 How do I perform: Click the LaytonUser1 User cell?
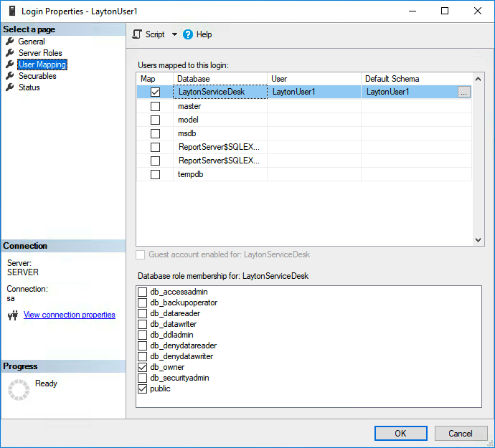tap(314, 92)
